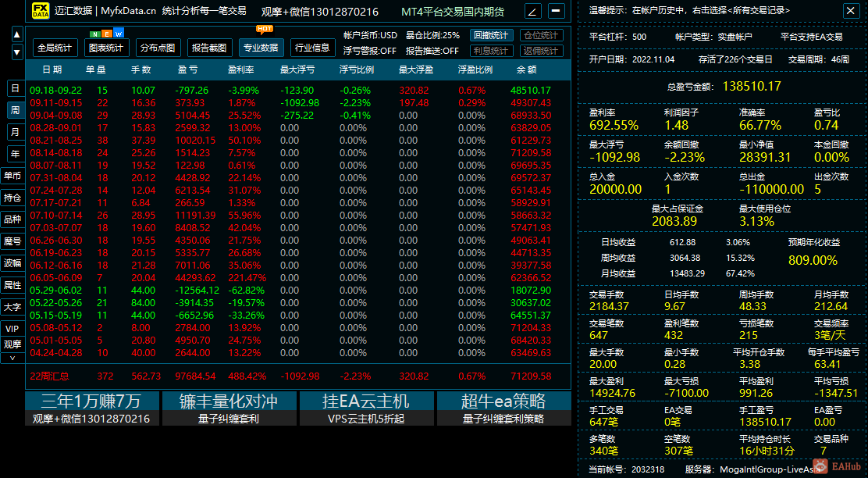Open the 三年1万赚7万 banner
Screen dimensions: 868x478
coord(92,408)
